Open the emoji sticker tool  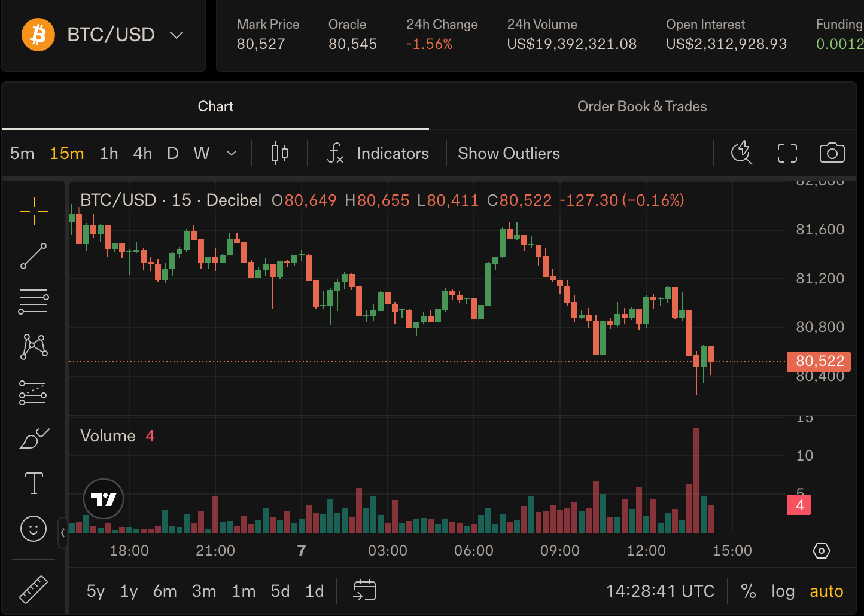click(x=34, y=529)
